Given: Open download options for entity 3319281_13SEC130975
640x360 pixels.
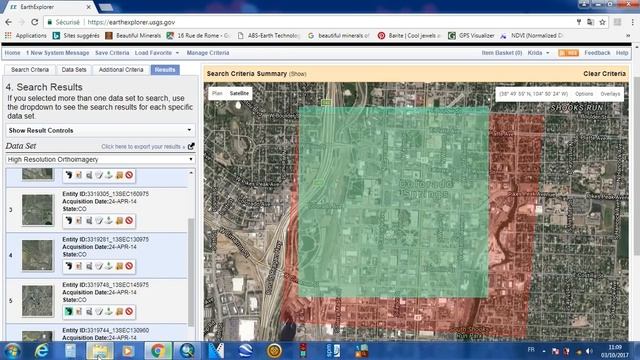Looking at the screenshot, I should coord(109,266).
